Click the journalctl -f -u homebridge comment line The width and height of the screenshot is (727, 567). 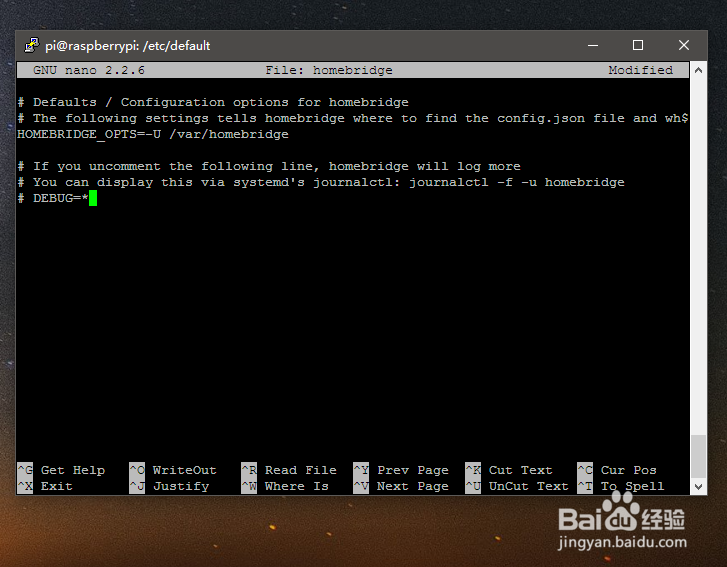click(321, 182)
